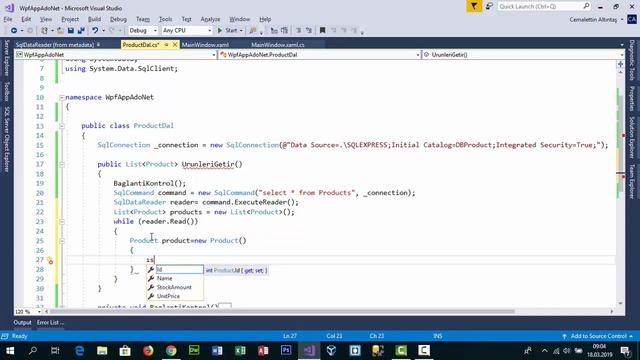Image resolution: width=640 pixels, height=360 pixels.
Task: Click the notifications flag icon
Action: tap(474, 6)
